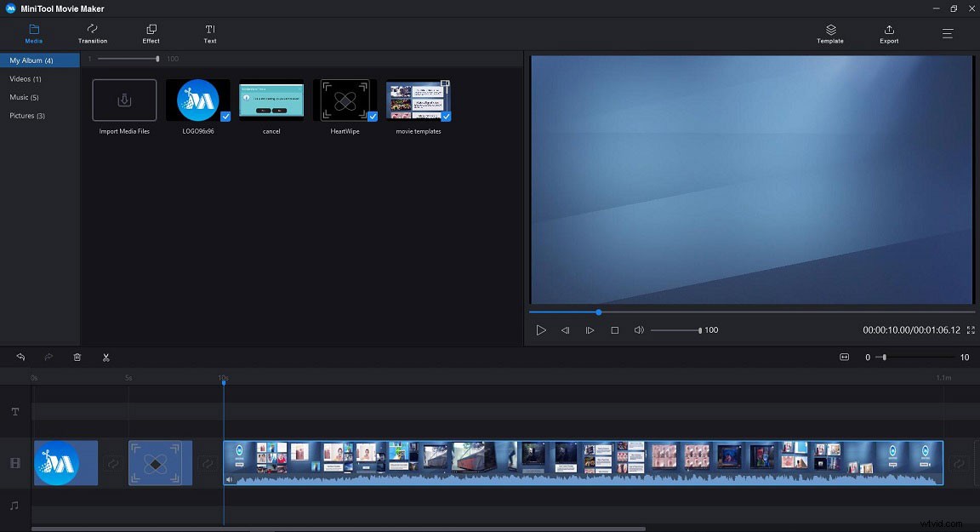Mute the video track audio
The image size is (980, 532).
click(x=228, y=479)
